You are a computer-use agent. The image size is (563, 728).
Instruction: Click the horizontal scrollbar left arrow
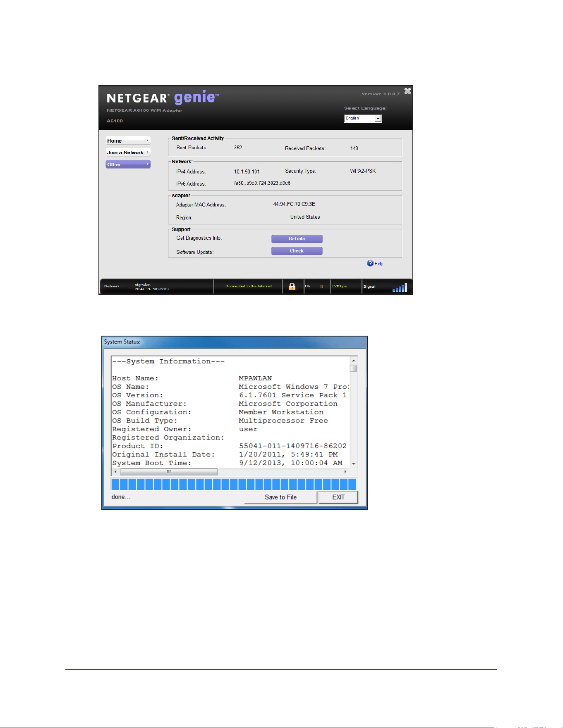pyautogui.click(x=115, y=472)
